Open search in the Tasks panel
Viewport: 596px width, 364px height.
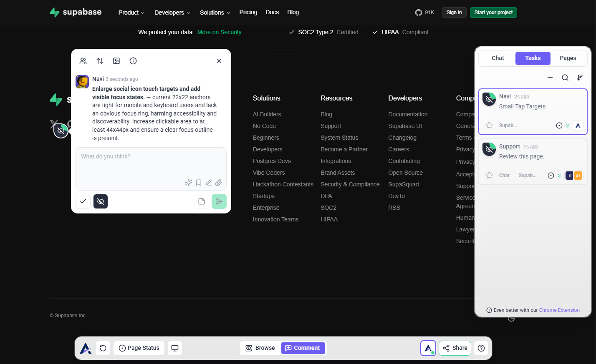coord(565,78)
